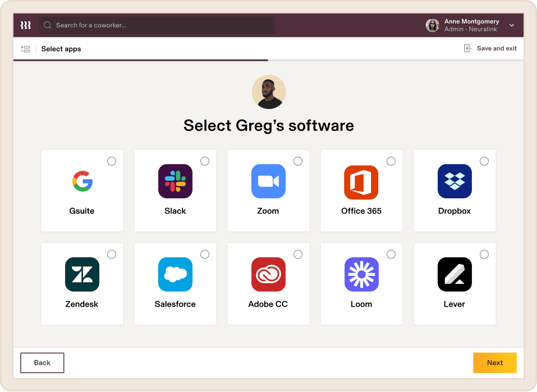This screenshot has width=537, height=392.
Task: Select the Loom app icon
Action: (361, 274)
